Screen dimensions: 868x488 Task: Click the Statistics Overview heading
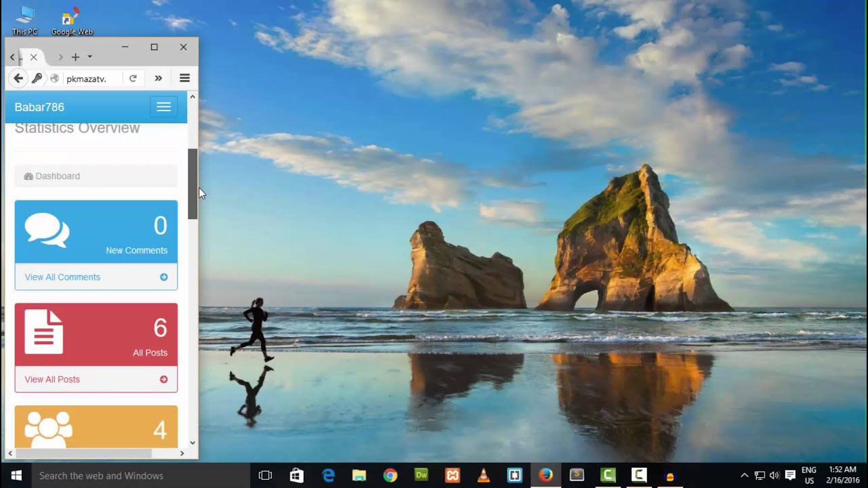pos(77,129)
